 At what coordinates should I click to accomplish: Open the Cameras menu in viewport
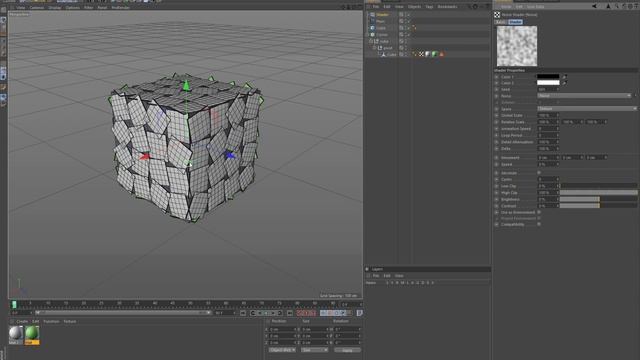point(36,7)
